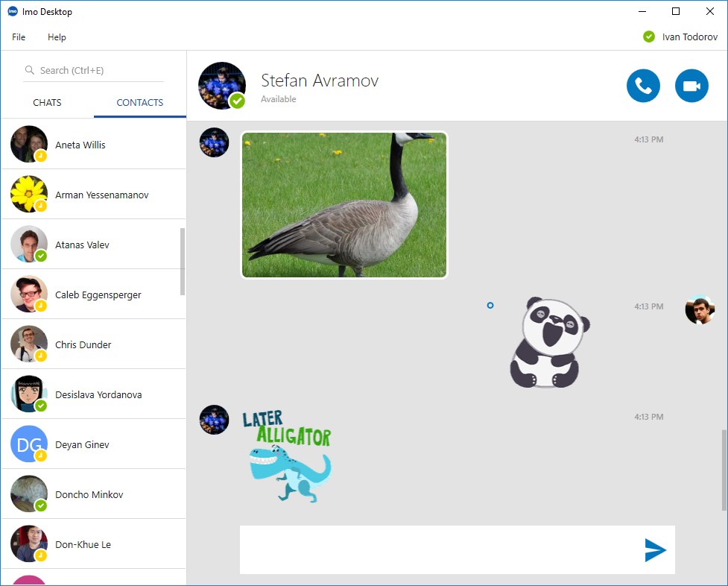Click Aneta Willis's avatar picture
Image resolution: width=728 pixels, height=586 pixels.
click(x=28, y=144)
